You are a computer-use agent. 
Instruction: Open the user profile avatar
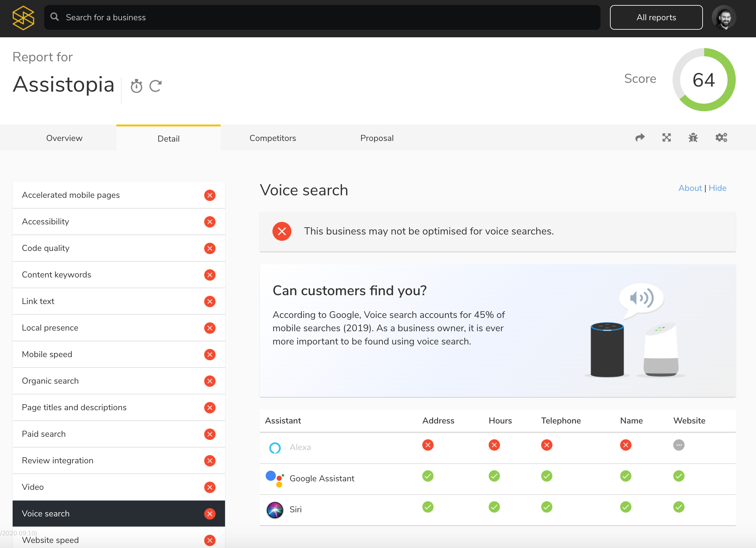[x=724, y=18]
